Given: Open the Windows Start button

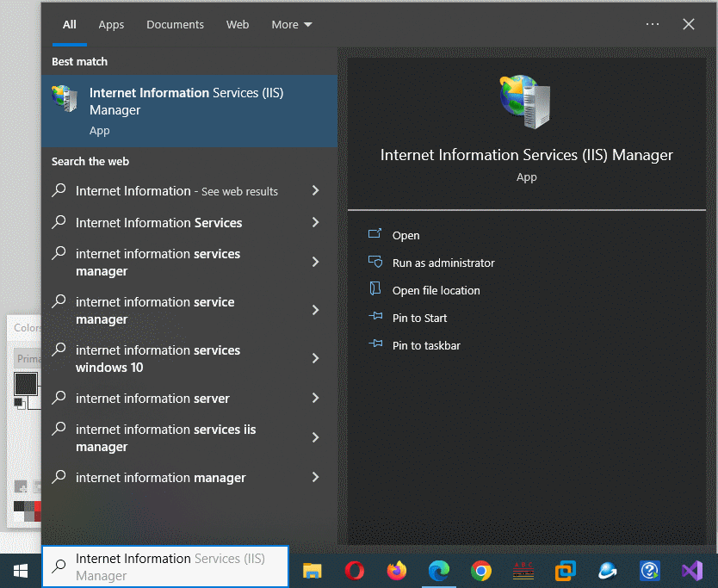Looking at the screenshot, I should coord(21,571).
